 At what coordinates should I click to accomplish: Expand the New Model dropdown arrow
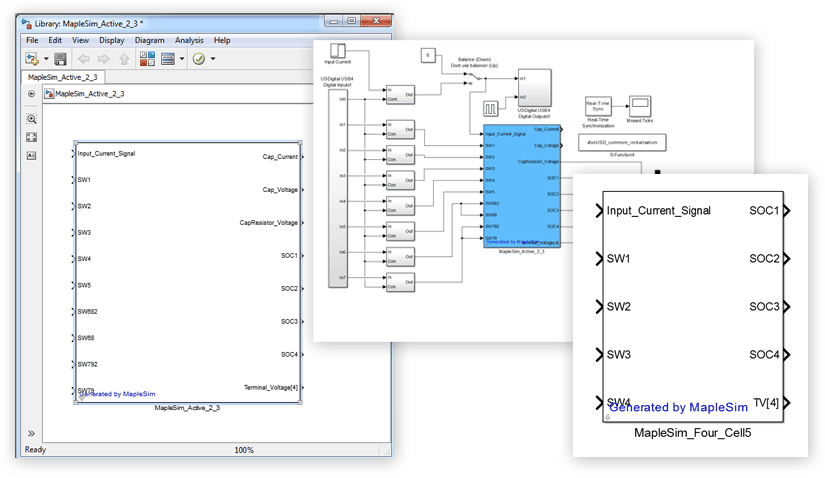click(x=45, y=59)
